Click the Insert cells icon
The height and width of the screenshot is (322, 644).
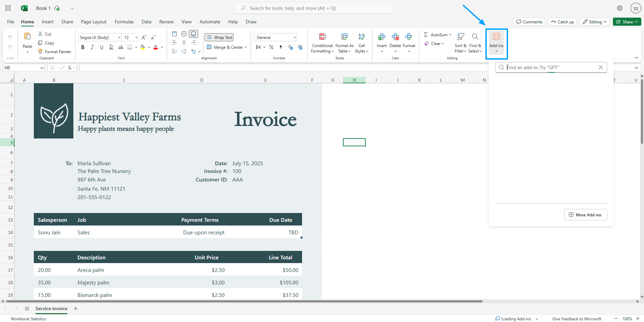pyautogui.click(x=382, y=37)
